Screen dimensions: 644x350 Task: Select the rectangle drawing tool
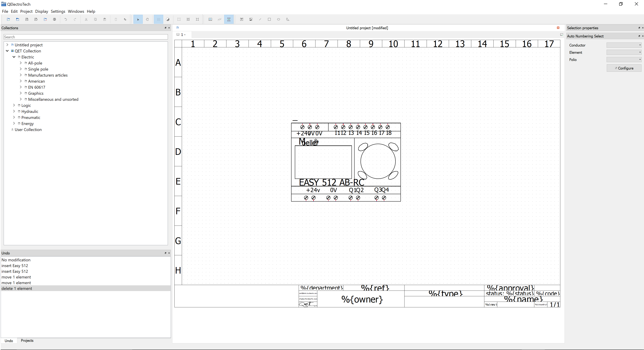click(269, 19)
